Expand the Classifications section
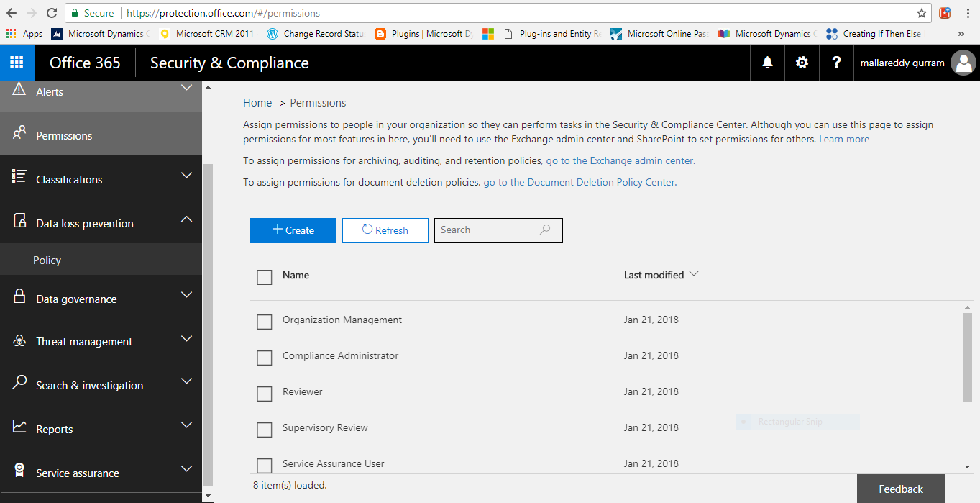The image size is (980, 503). click(186, 176)
